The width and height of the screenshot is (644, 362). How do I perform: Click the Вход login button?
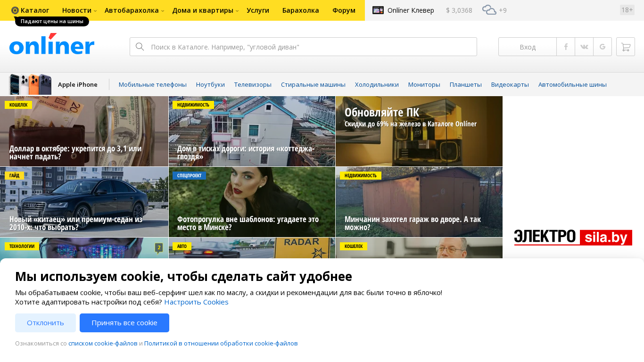click(x=528, y=47)
